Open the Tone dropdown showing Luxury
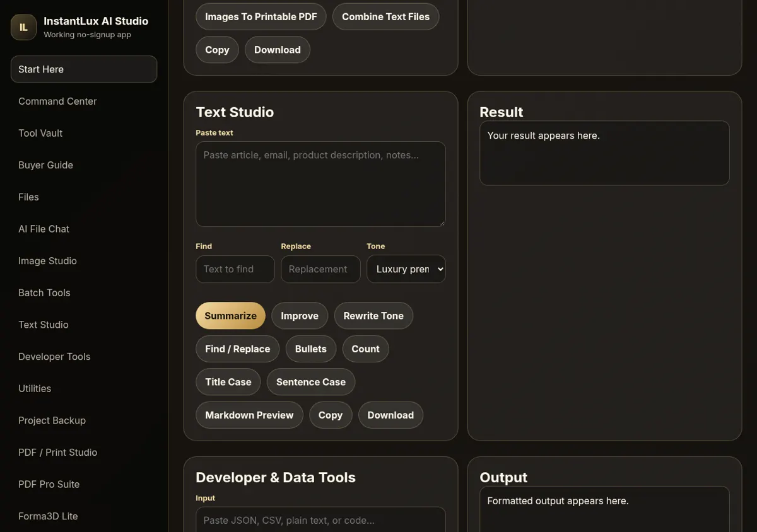 (x=406, y=269)
